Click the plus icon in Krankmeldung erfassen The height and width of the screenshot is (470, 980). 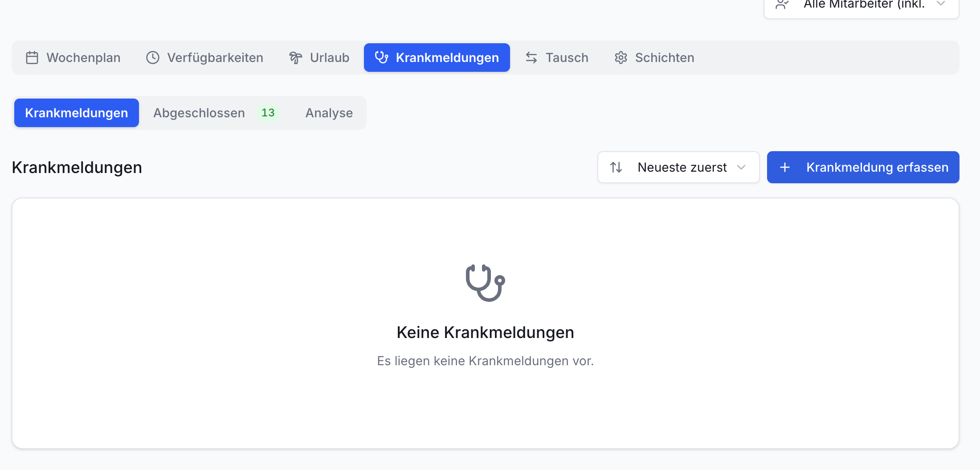[785, 167]
